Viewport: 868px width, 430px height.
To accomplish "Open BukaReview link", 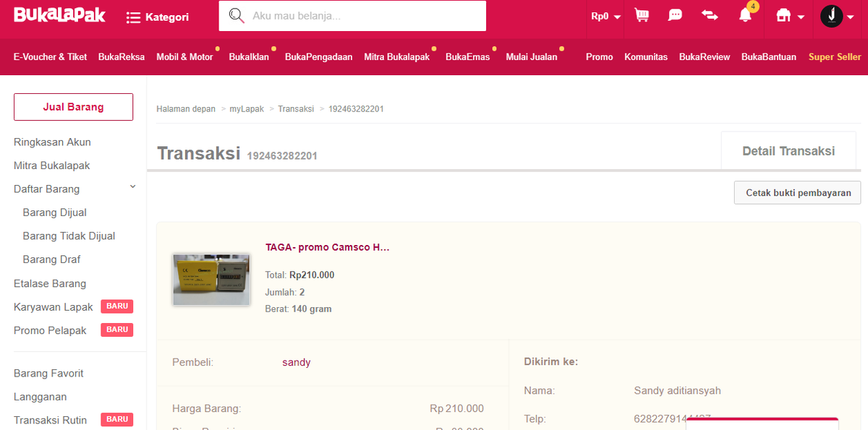I will [x=705, y=56].
